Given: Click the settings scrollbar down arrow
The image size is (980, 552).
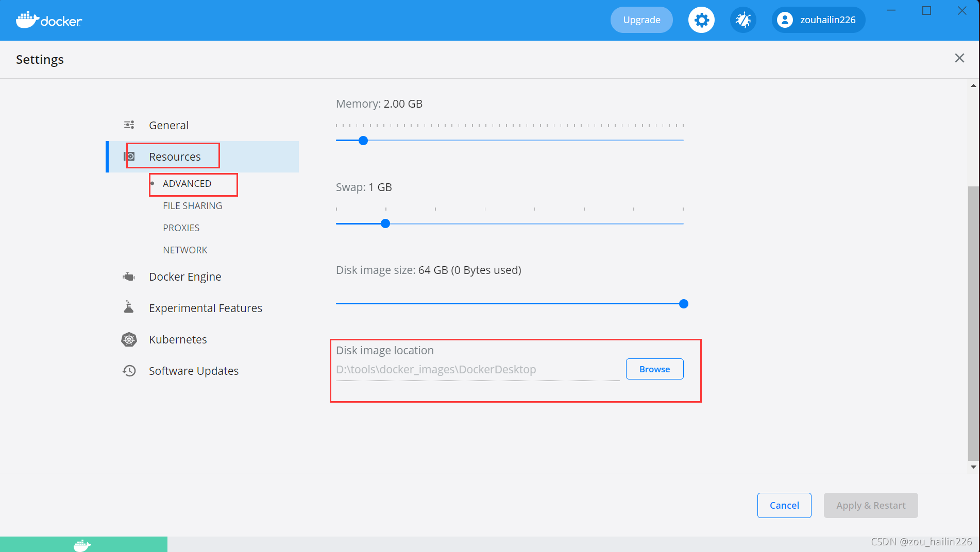Looking at the screenshot, I should (x=973, y=467).
